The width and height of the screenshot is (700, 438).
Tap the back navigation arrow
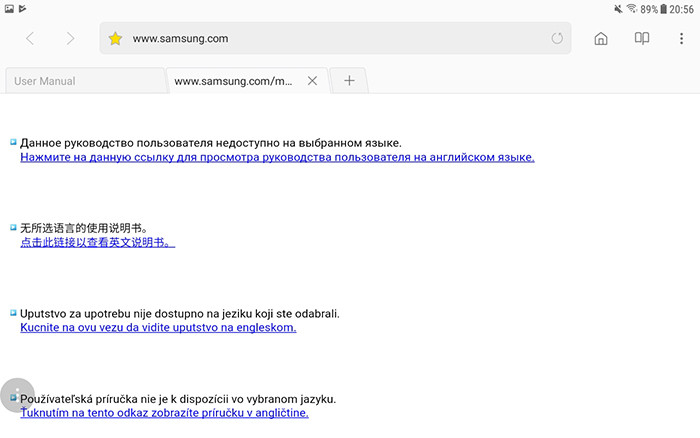coord(30,39)
